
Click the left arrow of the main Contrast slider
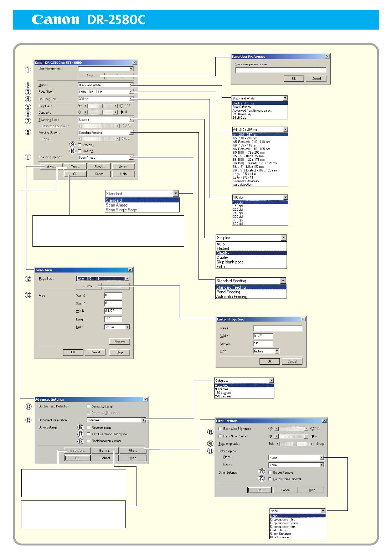coord(86,112)
